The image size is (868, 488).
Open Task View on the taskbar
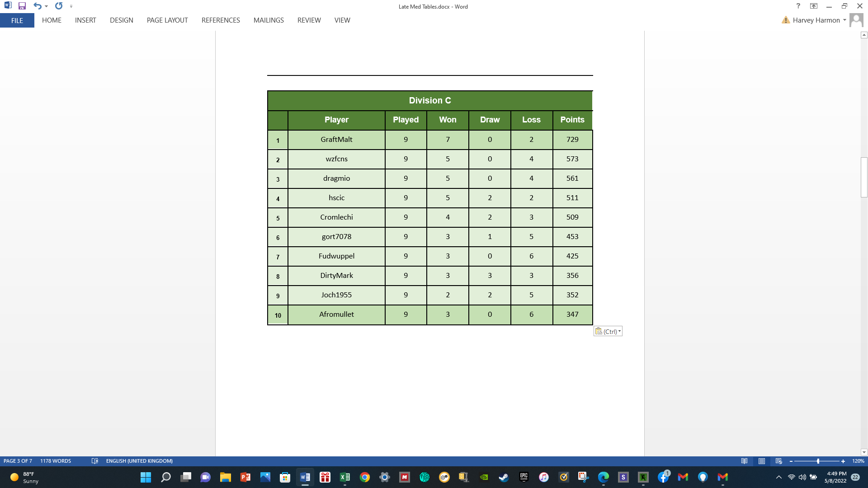tap(186, 477)
